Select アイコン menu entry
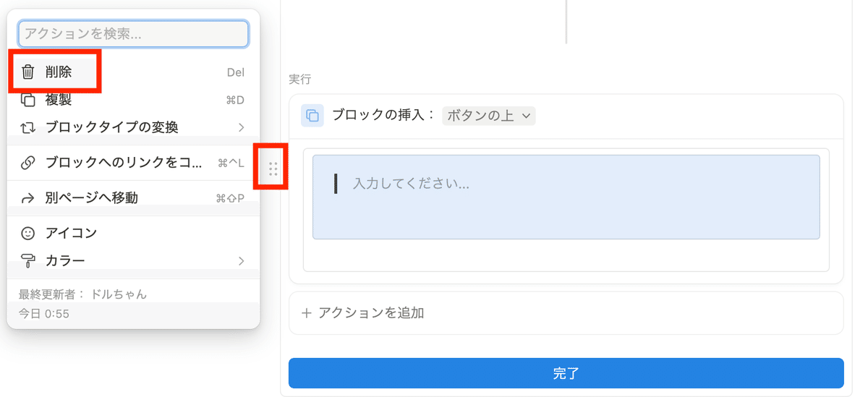The image size is (868, 397). [132, 233]
